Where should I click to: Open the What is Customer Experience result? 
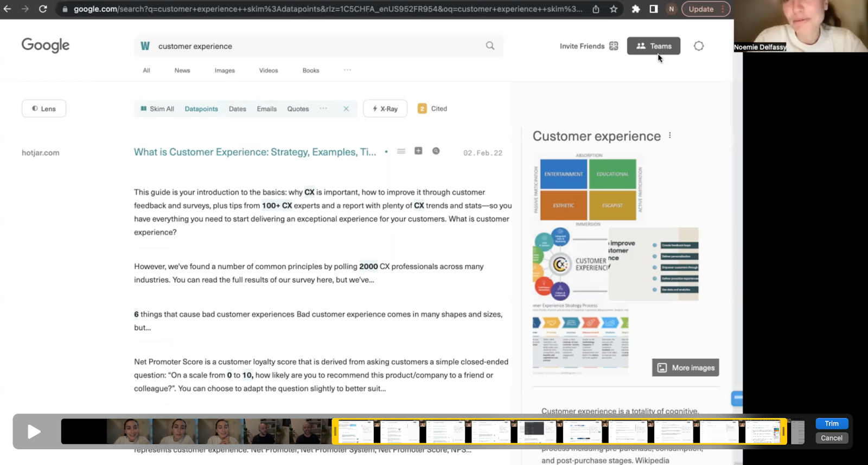pyautogui.click(x=255, y=152)
